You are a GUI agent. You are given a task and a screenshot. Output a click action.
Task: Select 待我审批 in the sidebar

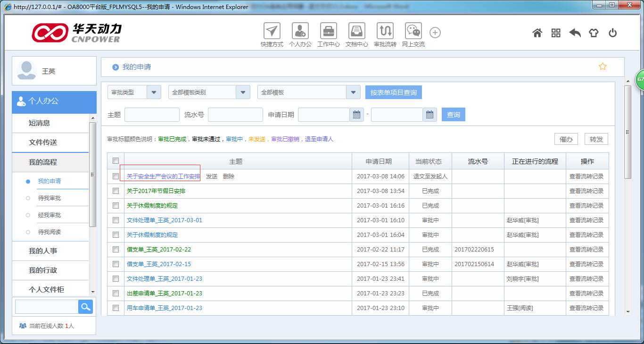pyautogui.click(x=50, y=198)
